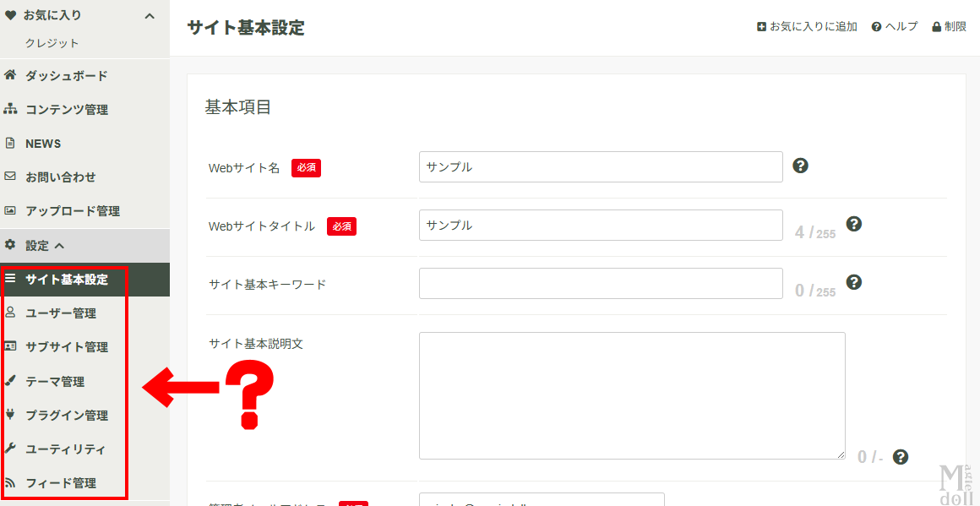Click the plug icon for プラグイン管理

[10, 415]
